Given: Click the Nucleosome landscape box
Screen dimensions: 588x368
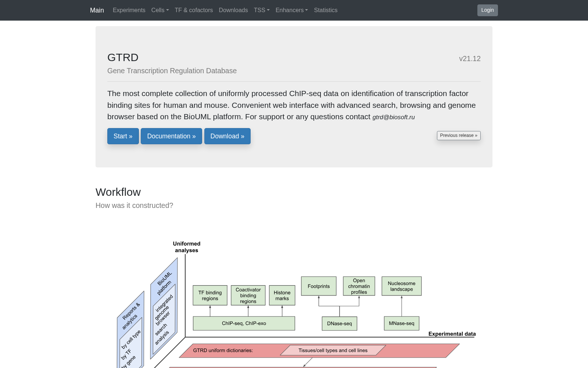Looking at the screenshot, I should (x=402, y=286).
